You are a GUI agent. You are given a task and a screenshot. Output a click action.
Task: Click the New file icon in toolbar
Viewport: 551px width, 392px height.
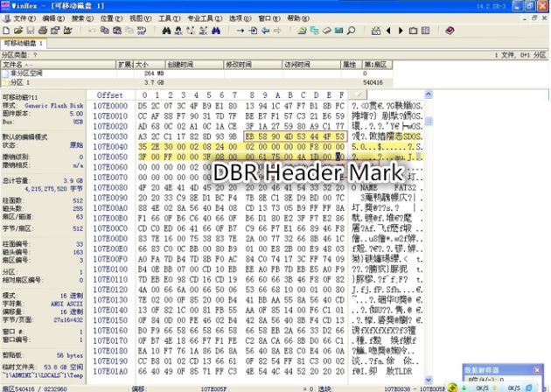point(7,30)
